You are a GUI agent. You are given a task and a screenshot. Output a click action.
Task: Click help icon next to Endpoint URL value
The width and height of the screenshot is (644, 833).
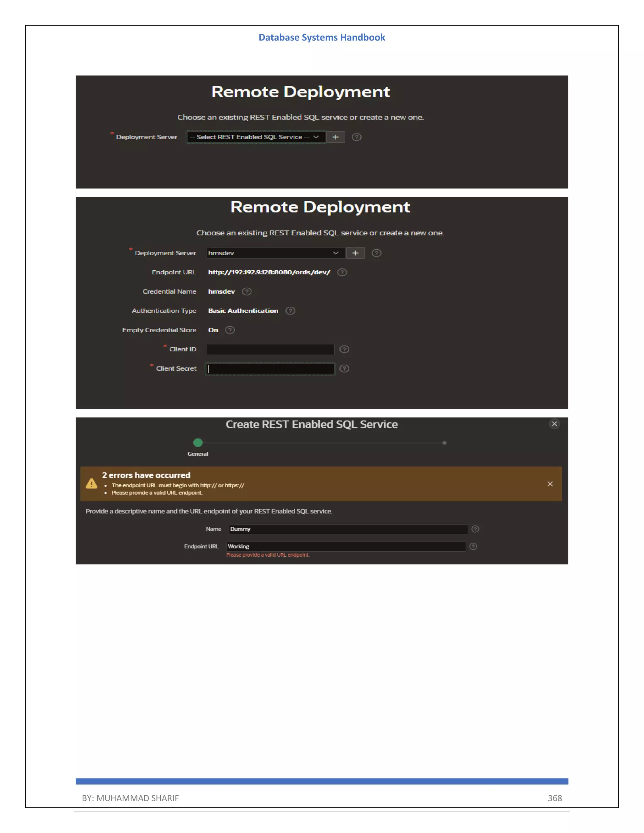(342, 272)
